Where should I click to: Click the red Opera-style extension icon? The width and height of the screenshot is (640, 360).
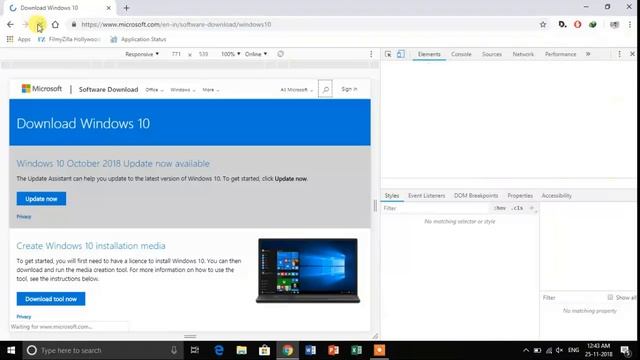pyautogui.click(x=578, y=24)
